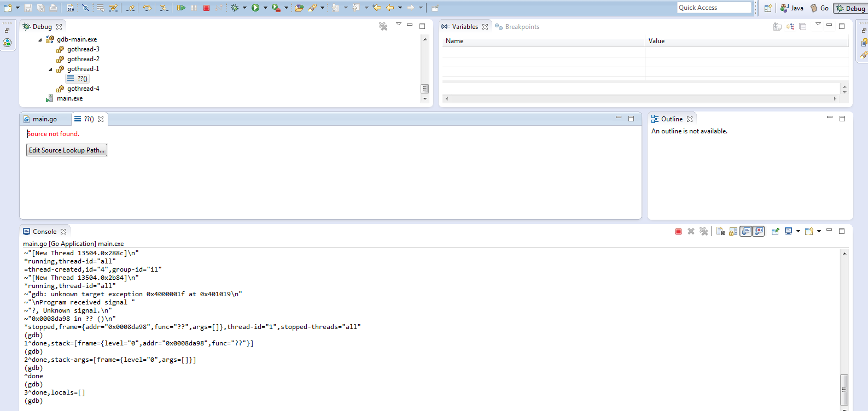The width and height of the screenshot is (868, 411).
Task: Close the Variables tab
Action: [485, 27]
